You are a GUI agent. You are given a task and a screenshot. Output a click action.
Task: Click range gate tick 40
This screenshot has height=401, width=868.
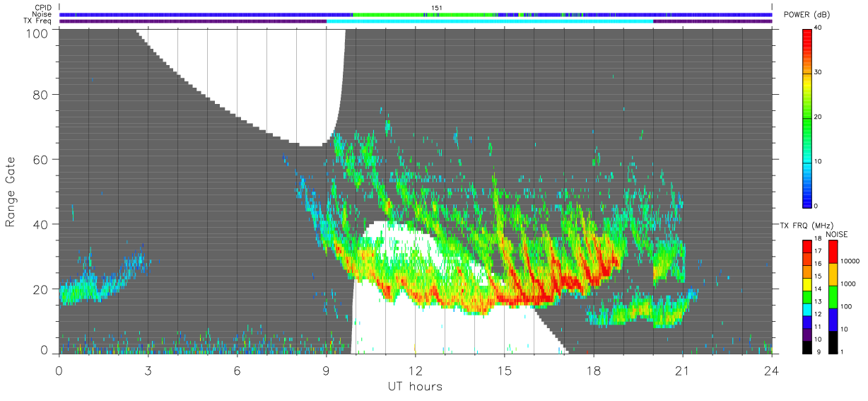coord(40,224)
